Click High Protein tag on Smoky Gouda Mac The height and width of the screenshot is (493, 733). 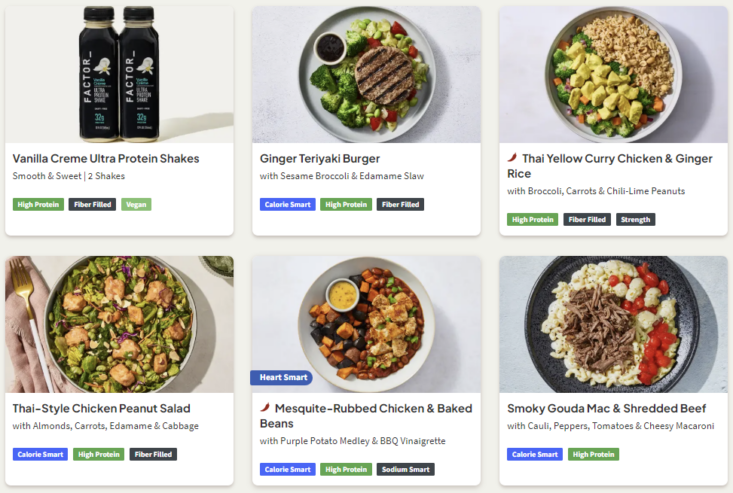click(x=593, y=454)
